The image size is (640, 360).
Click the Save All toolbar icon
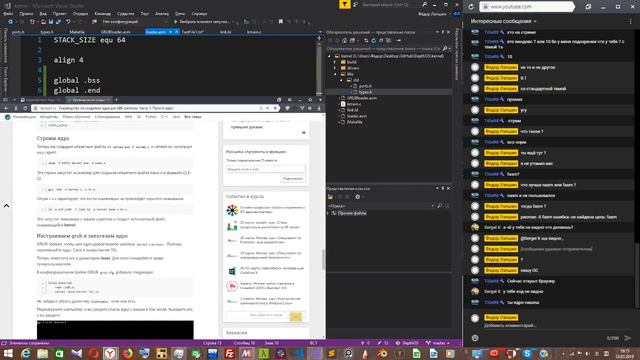tap(58, 22)
